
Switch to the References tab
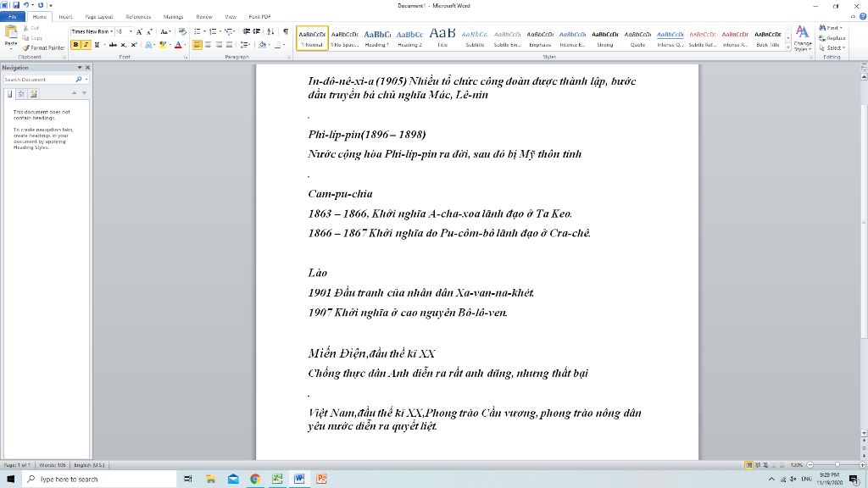click(x=138, y=17)
